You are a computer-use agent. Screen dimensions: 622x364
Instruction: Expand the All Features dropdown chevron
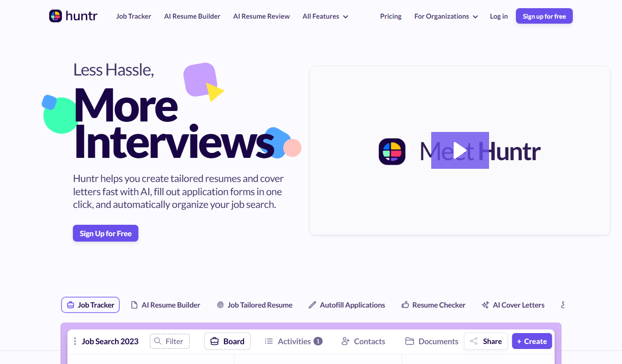point(346,17)
